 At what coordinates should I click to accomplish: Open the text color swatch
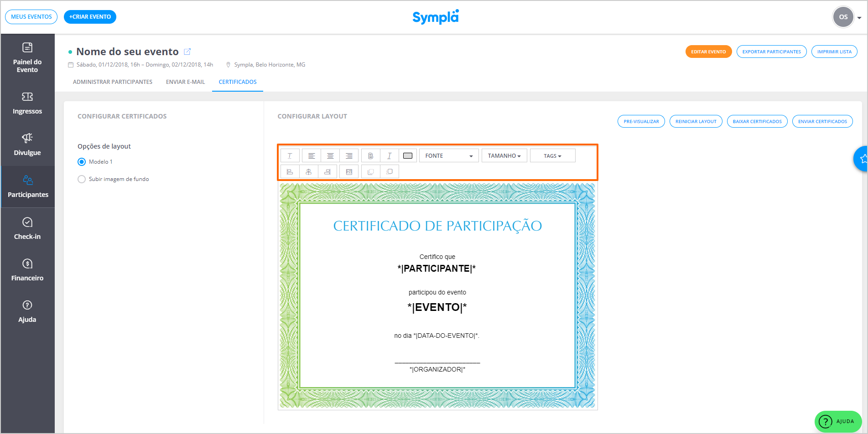408,156
